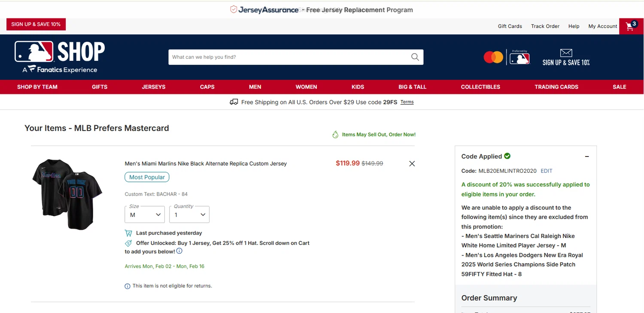Image resolution: width=644 pixels, height=313 pixels.
Task: Click the Order Summary heading
Action: (489, 298)
